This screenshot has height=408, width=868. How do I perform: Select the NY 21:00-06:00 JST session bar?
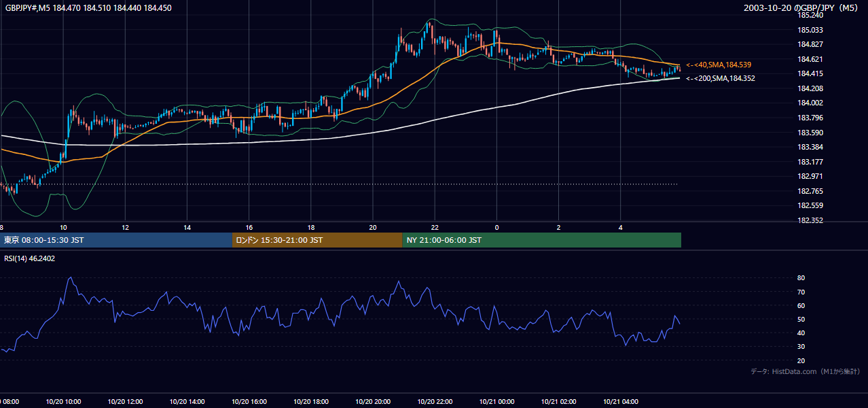542,240
